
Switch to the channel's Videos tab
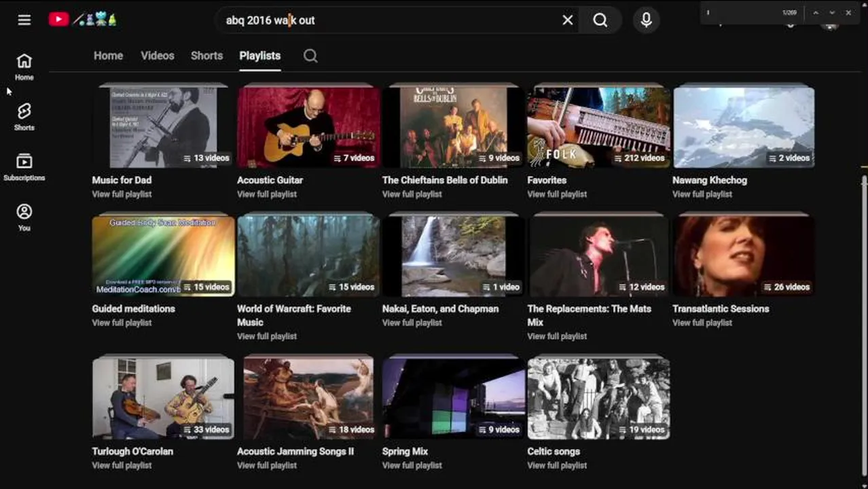tap(158, 56)
